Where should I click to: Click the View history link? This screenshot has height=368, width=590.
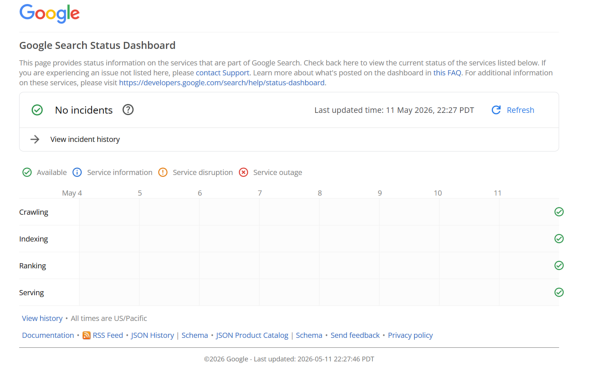tap(42, 318)
